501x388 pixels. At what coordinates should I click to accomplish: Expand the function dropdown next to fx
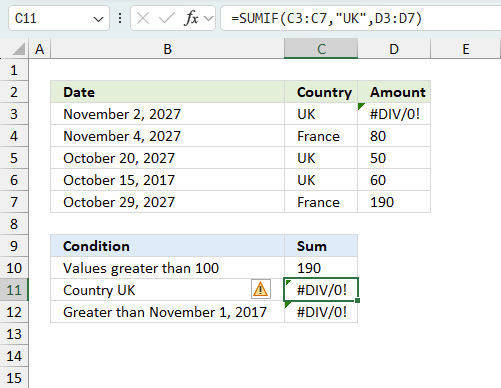209,18
